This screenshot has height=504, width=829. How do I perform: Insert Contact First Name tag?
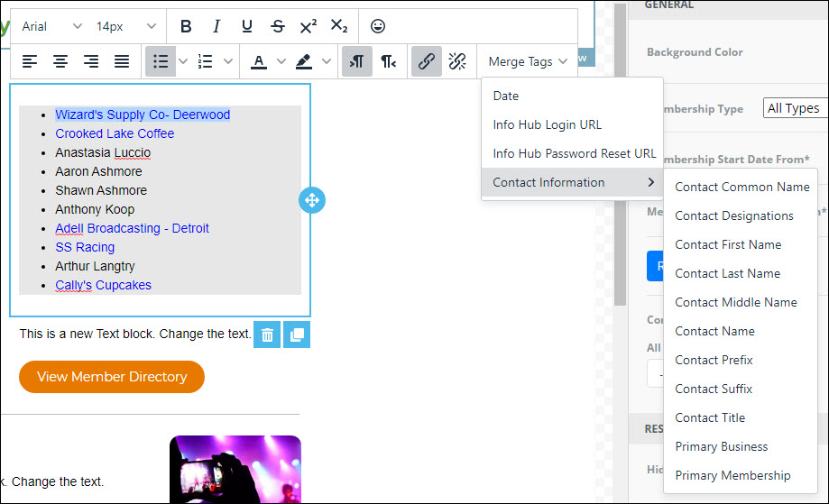tap(741, 244)
